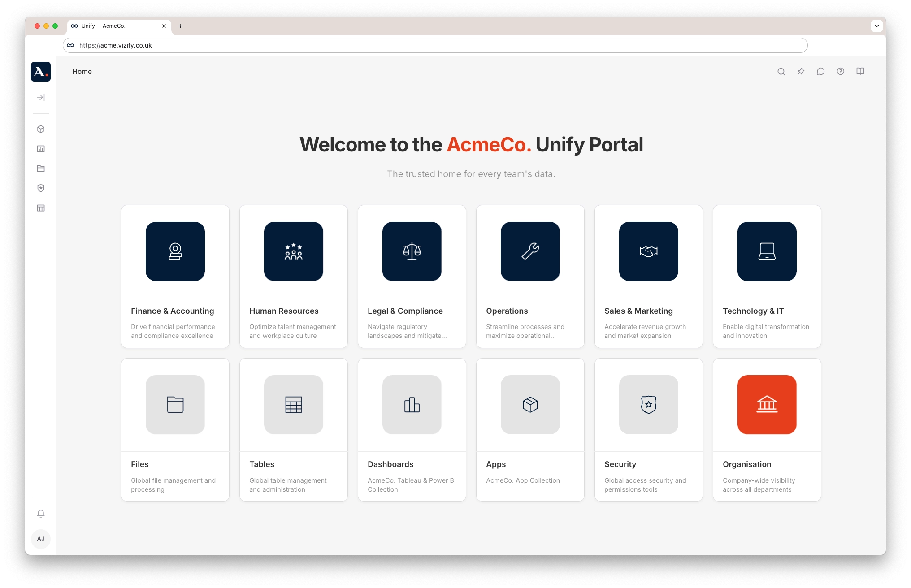The height and width of the screenshot is (588, 911).
Task: Open search from the top toolbar
Action: tap(781, 71)
